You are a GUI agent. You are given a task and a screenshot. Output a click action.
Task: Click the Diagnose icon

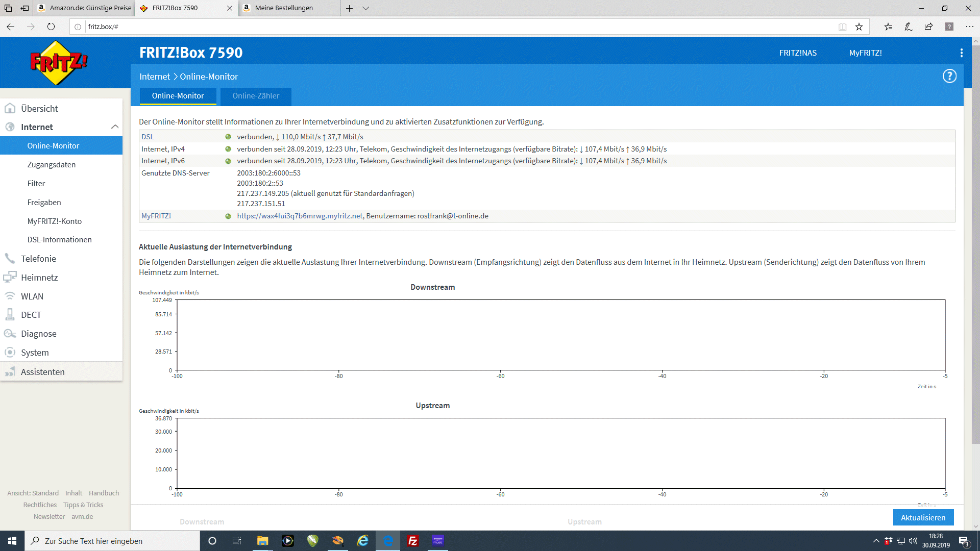click(10, 334)
